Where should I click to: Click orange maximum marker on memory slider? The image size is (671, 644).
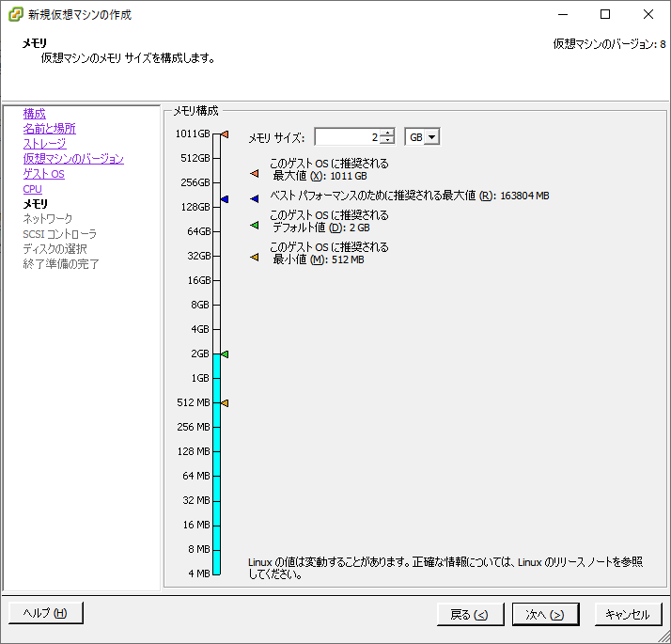pos(225,134)
